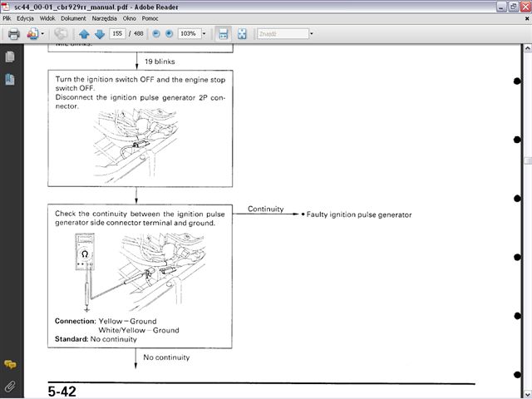Open the Comments panel in sidebar
Screen dimensions: 532x399
point(10,365)
